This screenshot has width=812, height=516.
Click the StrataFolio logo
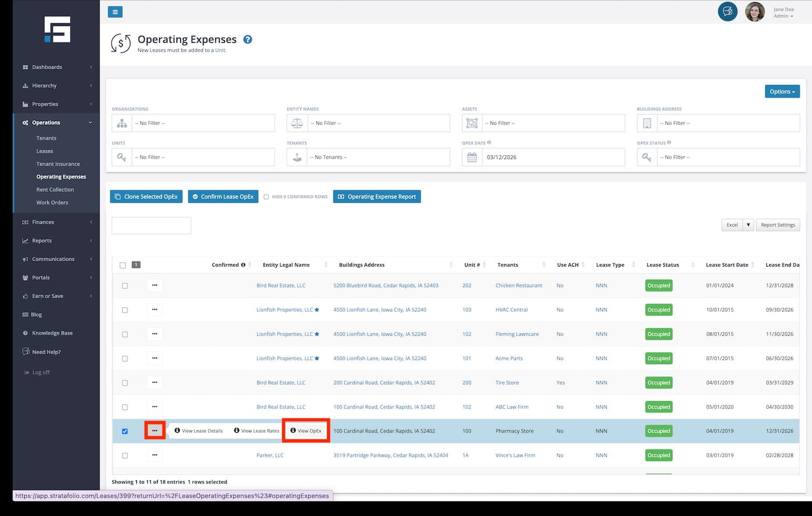click(57, 29)
